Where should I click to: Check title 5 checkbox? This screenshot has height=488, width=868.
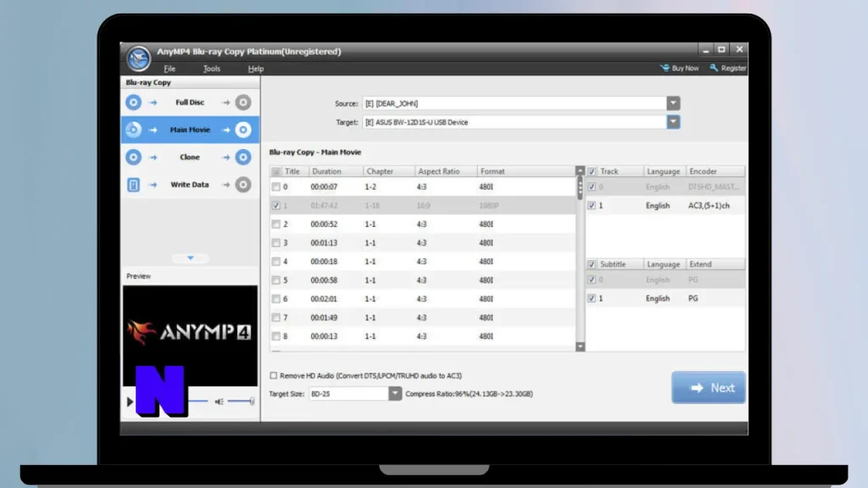coord(275,280)
